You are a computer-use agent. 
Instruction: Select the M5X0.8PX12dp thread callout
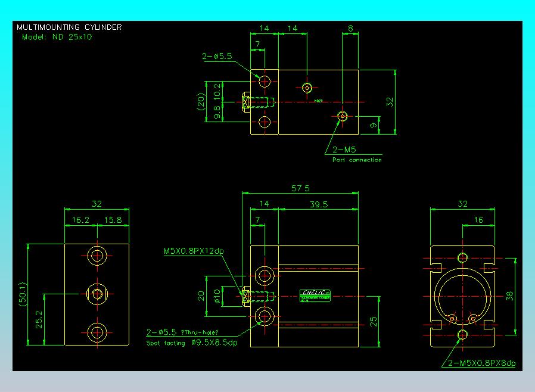(x=194, y=251)
